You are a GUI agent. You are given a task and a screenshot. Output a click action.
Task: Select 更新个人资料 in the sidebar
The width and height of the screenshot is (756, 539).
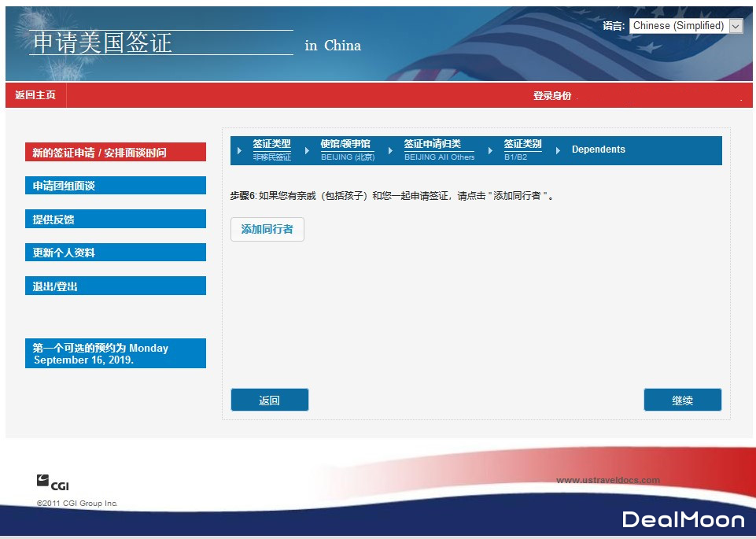coord(115,252)
